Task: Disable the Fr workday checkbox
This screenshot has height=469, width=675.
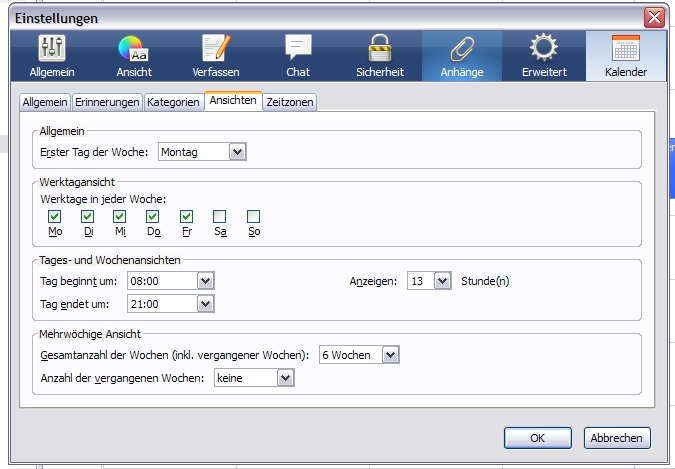Action: pyautogui.click(x=186, y=216)
